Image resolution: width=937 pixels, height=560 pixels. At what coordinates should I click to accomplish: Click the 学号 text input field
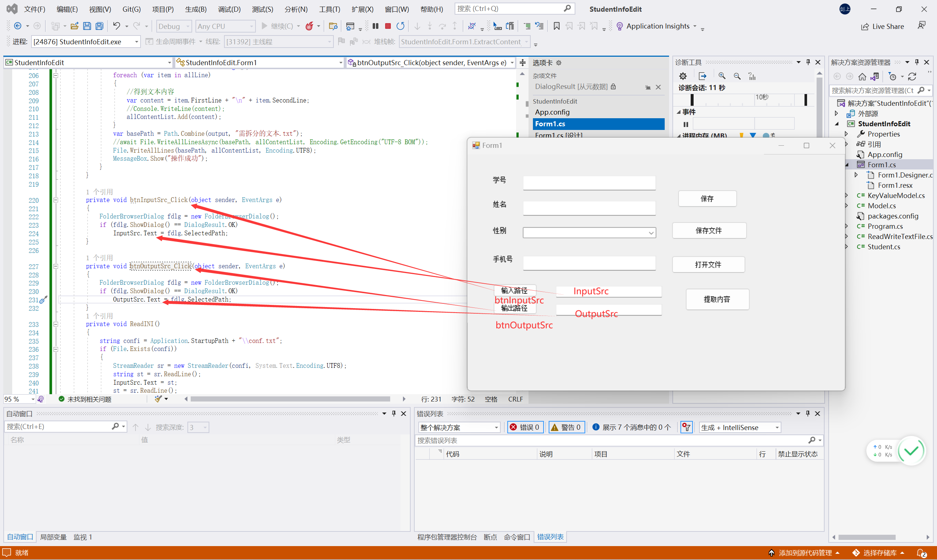589,183
